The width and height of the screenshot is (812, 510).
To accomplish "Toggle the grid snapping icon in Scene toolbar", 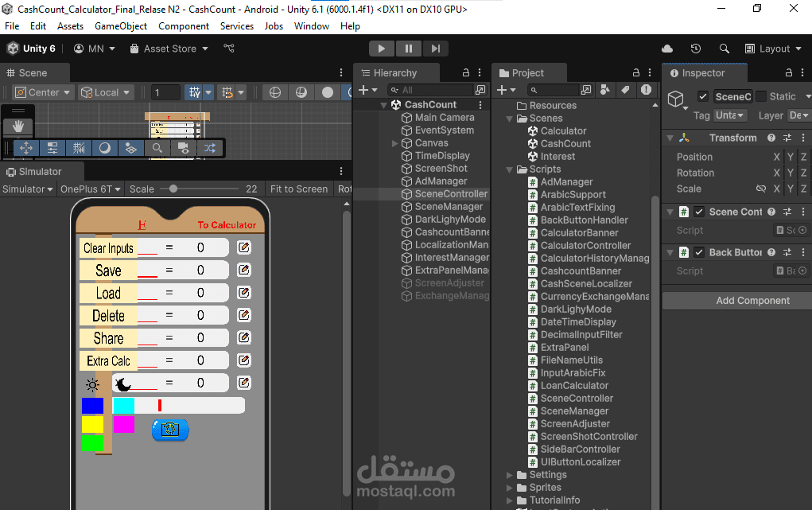I will coord(195,92).
